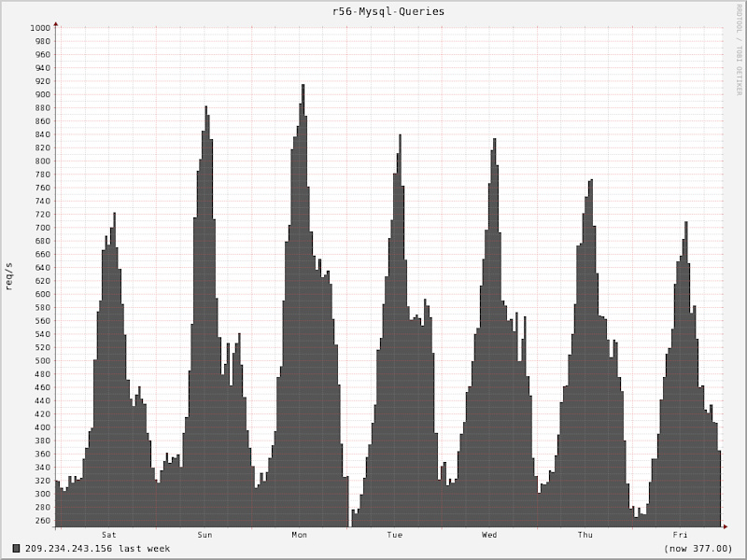The image size is (747, 560).
Task: Click the 720 y-axis value
Action: pyautogui.click(x=42, y=215)
